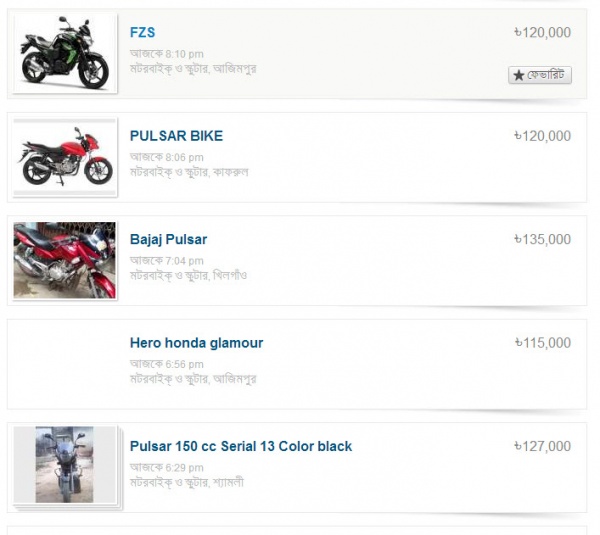Open the Bajaj Pulsar listing title

tap(168, 240)
